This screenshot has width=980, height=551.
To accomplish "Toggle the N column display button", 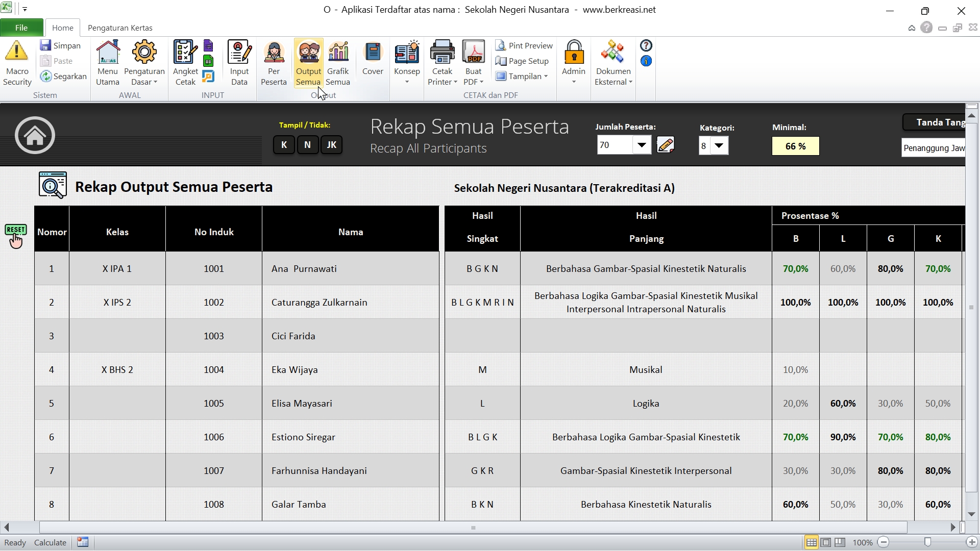I will (x=307, y=145).
